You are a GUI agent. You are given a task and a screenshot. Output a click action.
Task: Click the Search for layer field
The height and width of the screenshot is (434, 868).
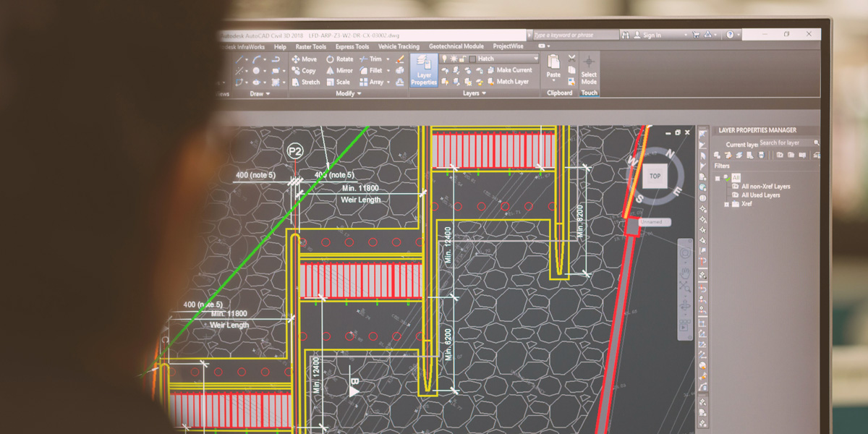788,142
